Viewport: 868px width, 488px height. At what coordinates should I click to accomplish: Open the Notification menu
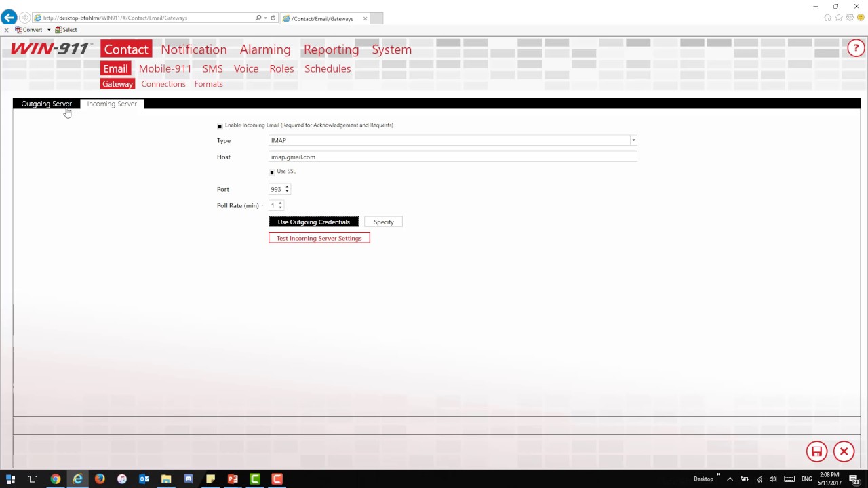click(x=193, y=49)
